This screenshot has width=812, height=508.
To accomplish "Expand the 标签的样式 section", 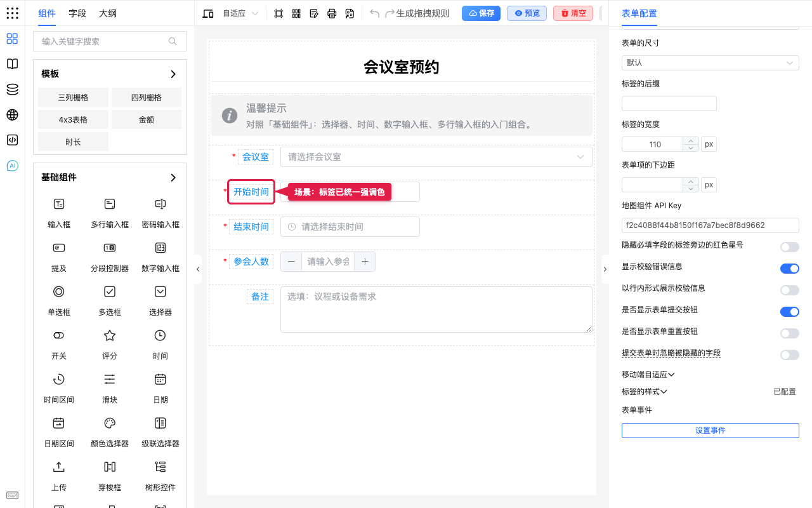I will [645, 392].
